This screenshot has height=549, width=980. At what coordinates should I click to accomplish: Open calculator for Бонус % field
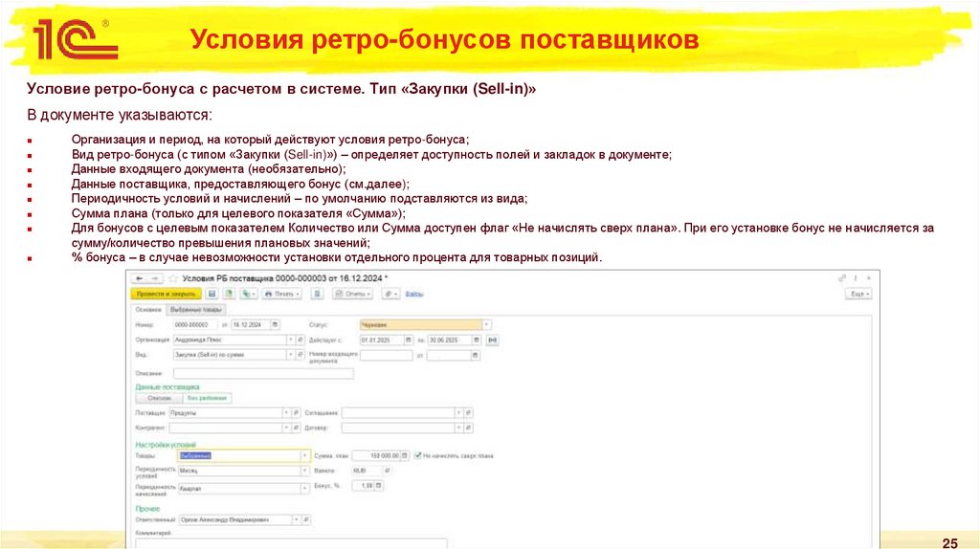pos(378,485)
